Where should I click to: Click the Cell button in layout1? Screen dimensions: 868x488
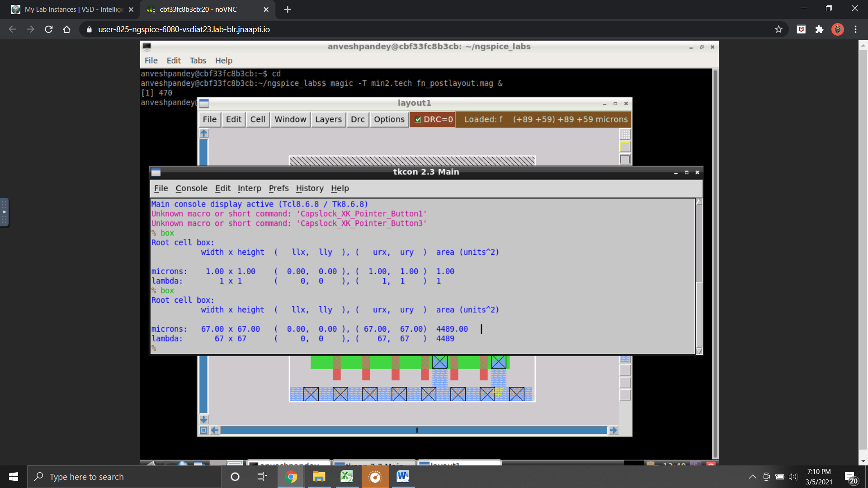[258, 119]
